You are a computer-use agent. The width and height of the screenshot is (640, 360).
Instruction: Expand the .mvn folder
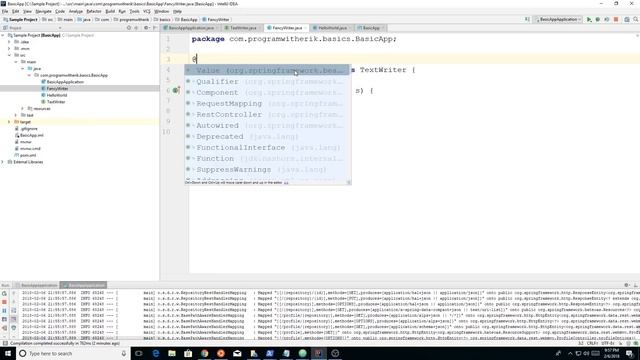(x=9, y=49)
